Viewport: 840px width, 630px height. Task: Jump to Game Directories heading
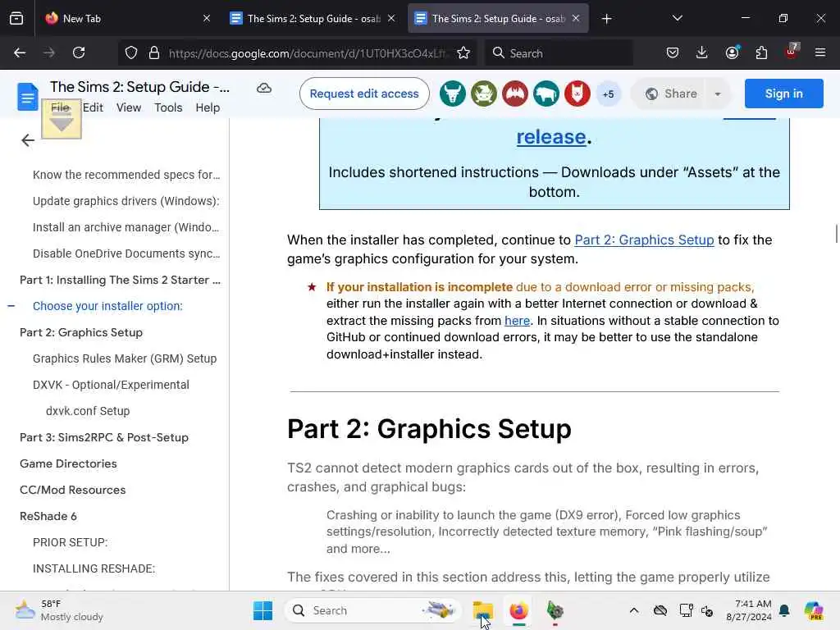[68, 463]
